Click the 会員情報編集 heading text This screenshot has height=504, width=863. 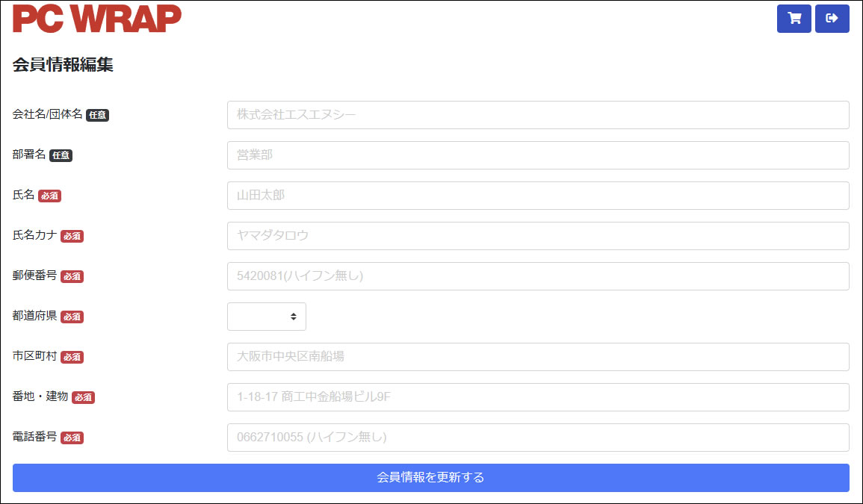click(63, 65)
